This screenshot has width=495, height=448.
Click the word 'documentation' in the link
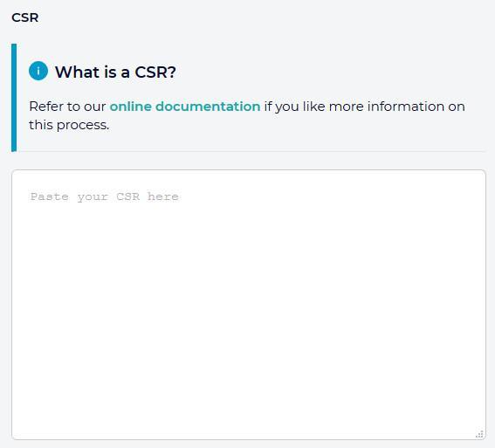[x=208, y=107]
